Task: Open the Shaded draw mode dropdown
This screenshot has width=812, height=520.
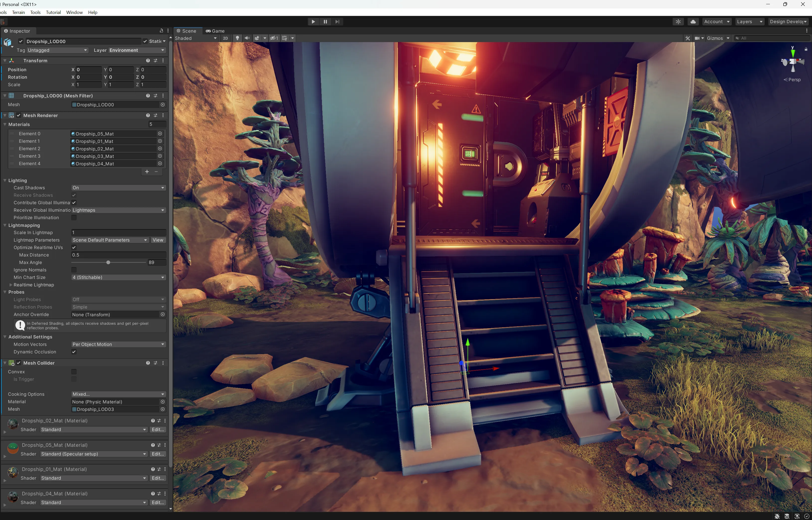Action: pyautogui.click(x=196, y=38)
